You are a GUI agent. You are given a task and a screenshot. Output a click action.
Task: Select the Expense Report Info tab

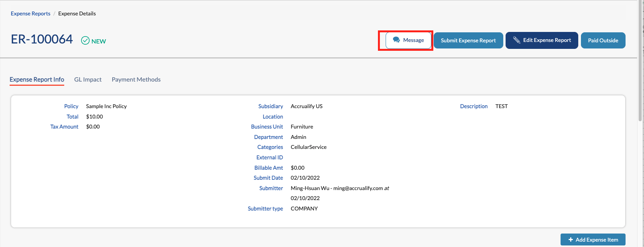pos(37,80)
